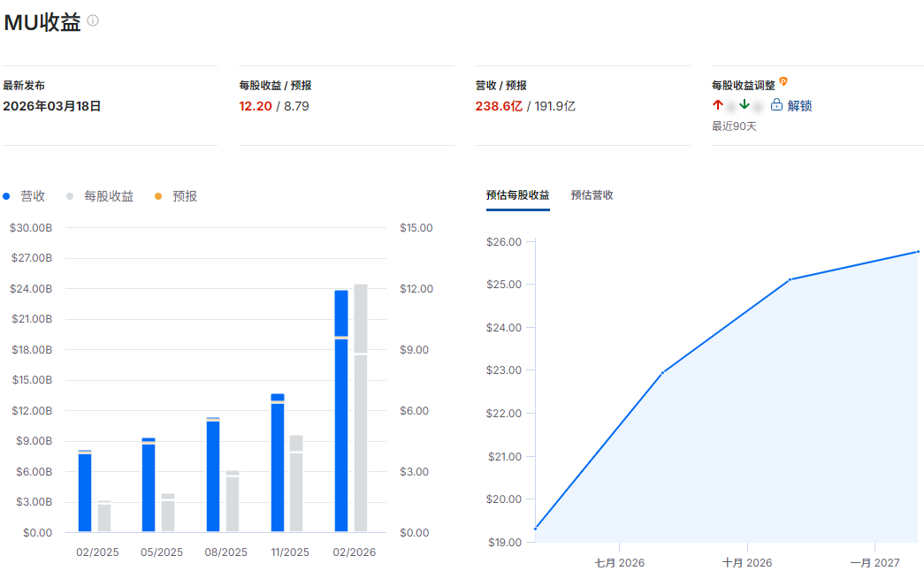The height and width of the screenshot is (571, 924).
Task: Click the EPS forecast value 8.79
Action: pyautogui.click(x=296, y=106)
